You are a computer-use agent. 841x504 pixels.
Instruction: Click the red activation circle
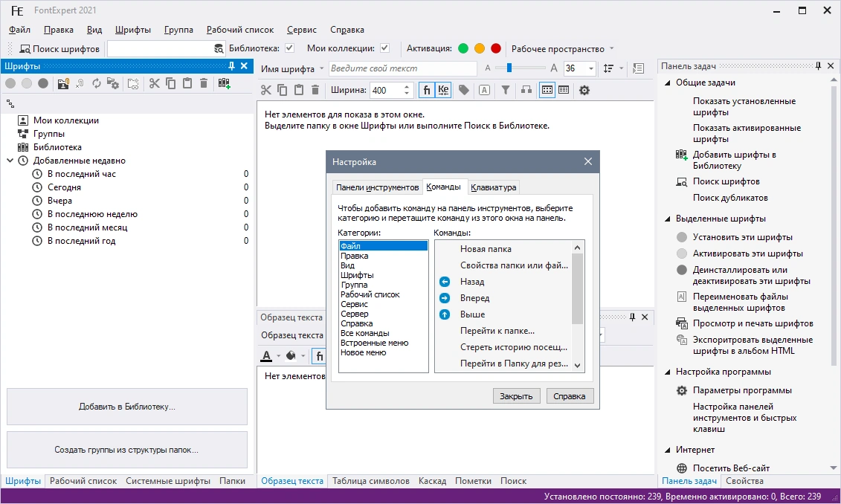coord(496,49)
